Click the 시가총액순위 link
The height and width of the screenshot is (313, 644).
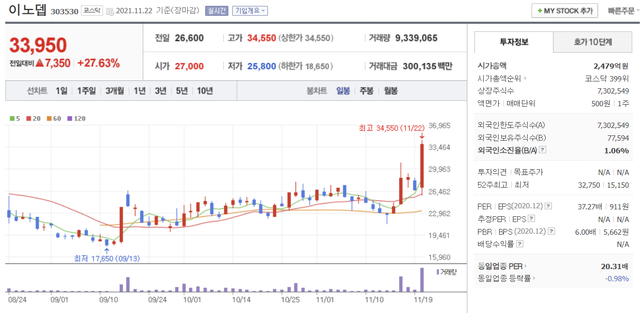[499, 79]
